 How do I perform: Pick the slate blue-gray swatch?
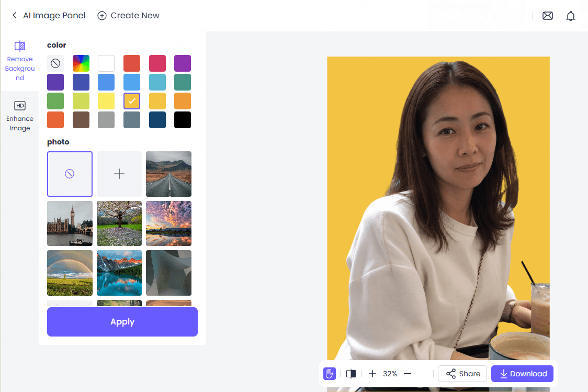(x=132, y=120)
